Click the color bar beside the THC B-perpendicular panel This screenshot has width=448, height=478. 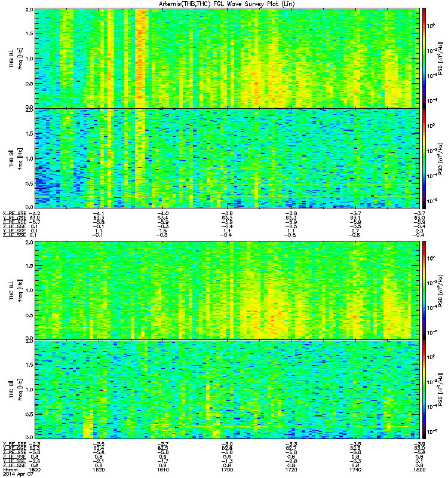(424, 290)
